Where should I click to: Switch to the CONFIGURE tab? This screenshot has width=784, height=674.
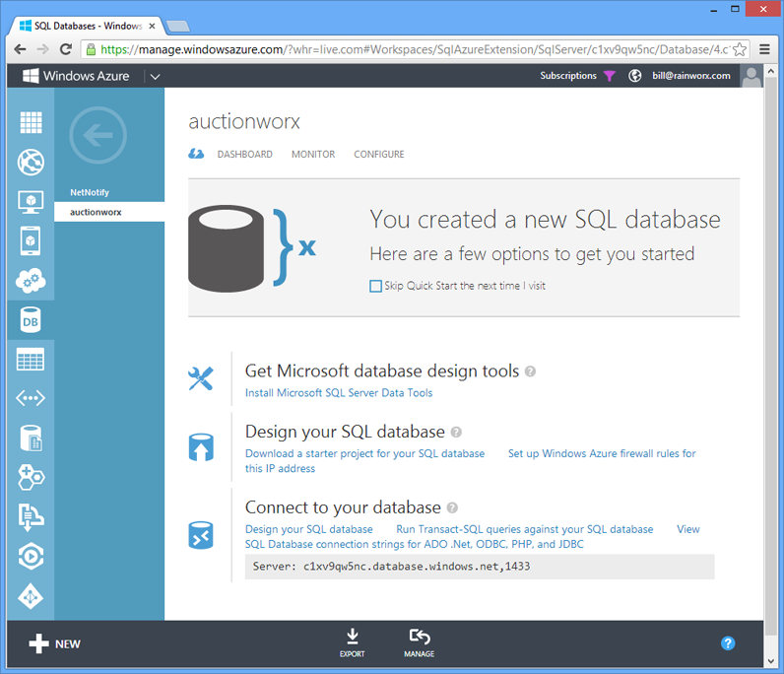(x=379, y=154)
